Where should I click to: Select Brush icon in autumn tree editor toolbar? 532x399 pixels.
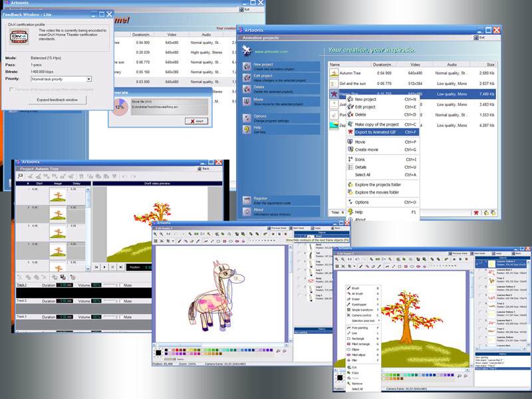[x=361, y=267]
